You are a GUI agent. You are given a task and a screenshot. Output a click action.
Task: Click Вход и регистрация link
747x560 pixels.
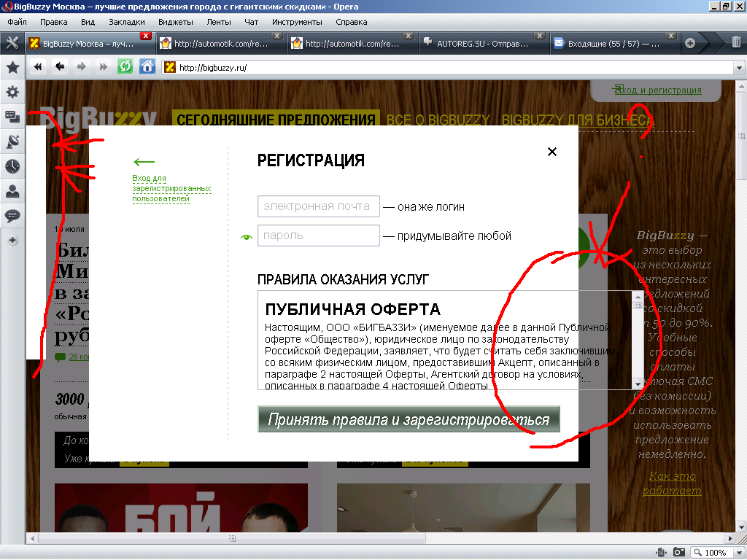tap(658, 90)
